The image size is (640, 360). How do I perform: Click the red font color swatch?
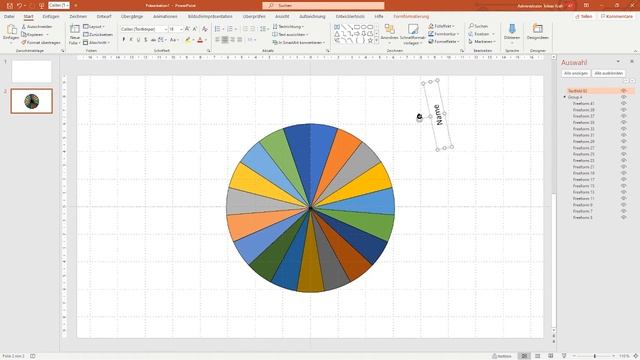coord(200,40)
